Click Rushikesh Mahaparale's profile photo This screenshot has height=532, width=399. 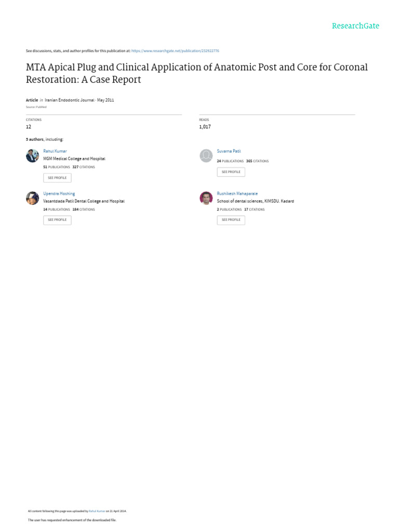pos(206,198)
